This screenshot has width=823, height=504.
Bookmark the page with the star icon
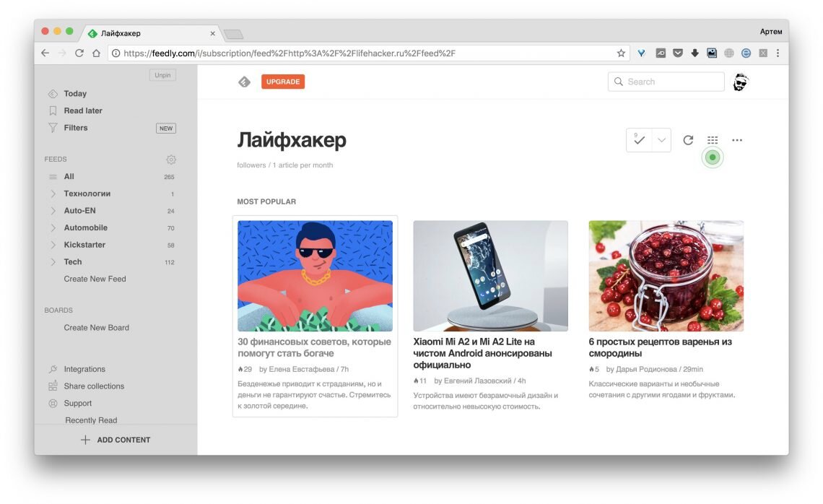point(621,53)
